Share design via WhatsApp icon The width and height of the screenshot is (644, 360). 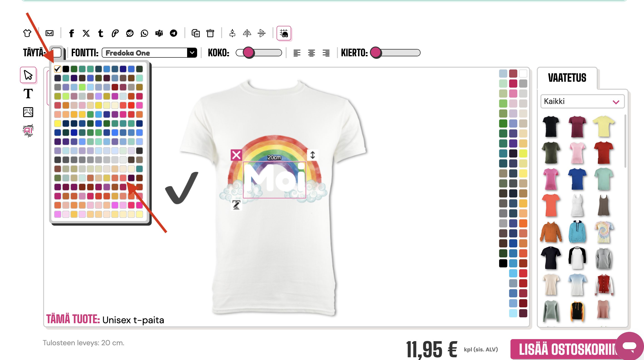(144, 33)
